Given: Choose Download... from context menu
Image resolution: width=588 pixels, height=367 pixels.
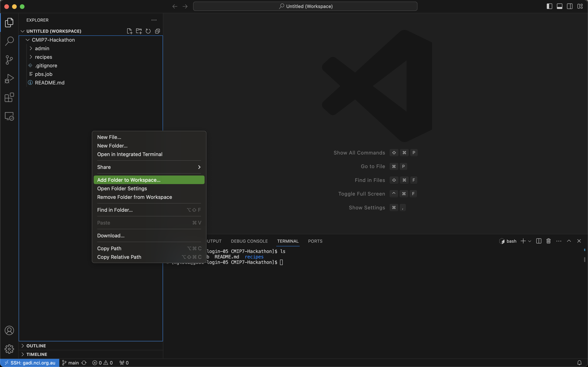Looking at the screenshot, I should (x=149, y=235).
